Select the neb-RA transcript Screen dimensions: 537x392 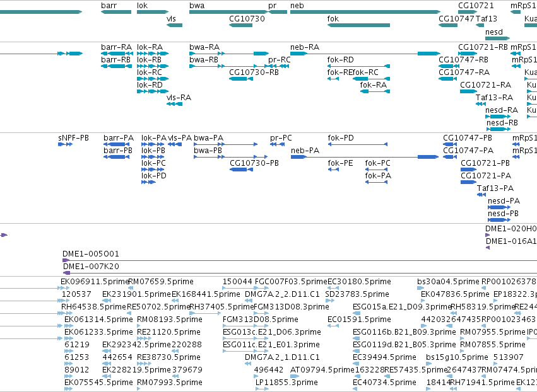[x=365, y=54]
